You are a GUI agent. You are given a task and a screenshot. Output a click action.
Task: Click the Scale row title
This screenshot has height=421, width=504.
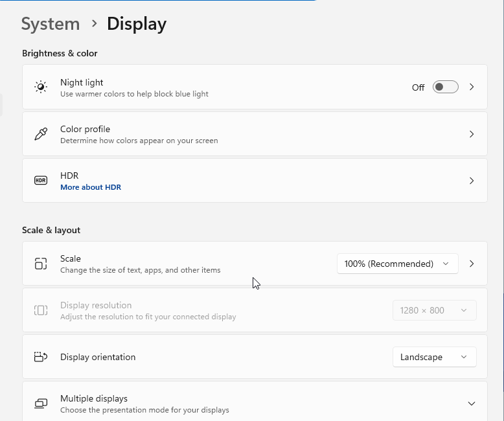(71, 258)
